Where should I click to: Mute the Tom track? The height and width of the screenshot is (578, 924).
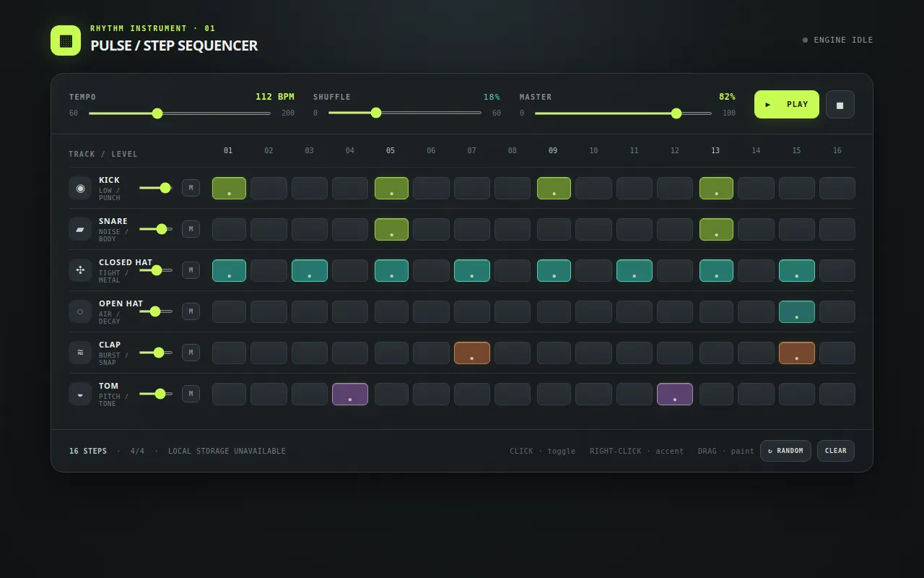(x=191, y=394)
